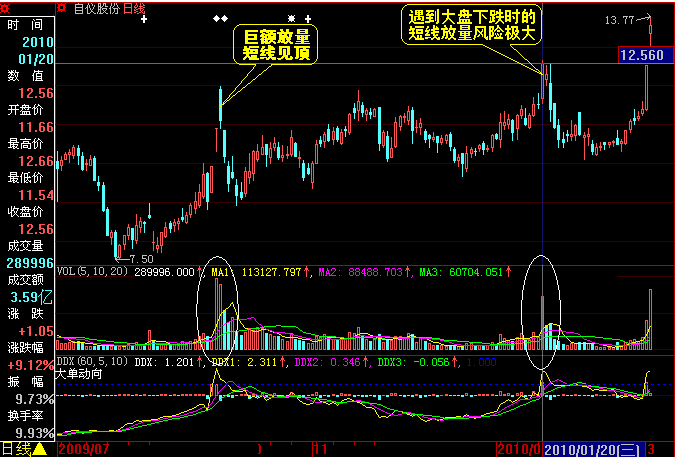The height and width of the screenshot is (458, 682).
Task: Click the red gear icon in top-left corner
Action: pos(4,8)
